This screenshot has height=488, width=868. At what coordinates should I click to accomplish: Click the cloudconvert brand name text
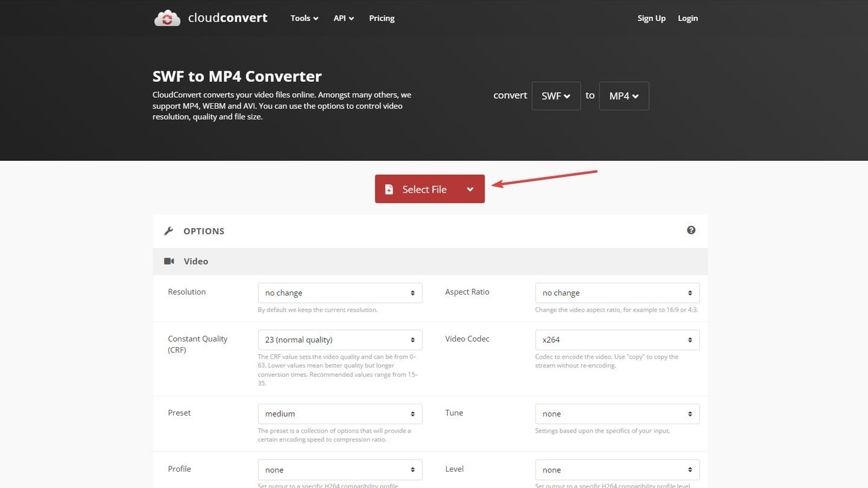click(x=227, y=17)
